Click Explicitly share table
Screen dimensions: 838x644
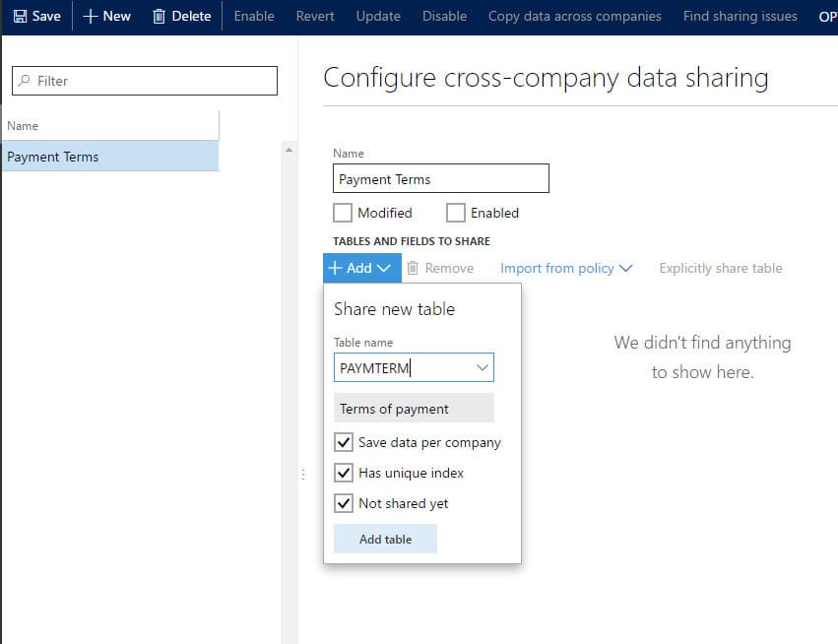click(721, 268)
